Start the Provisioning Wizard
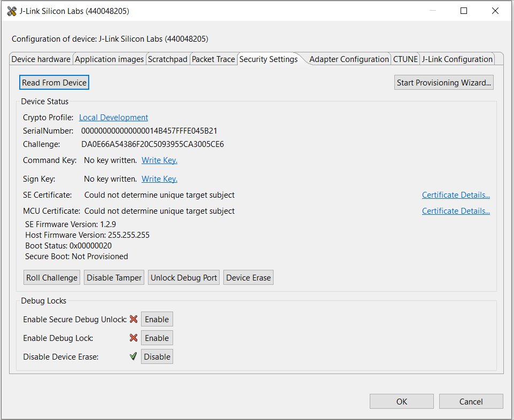Screen dimensions: 514x420 click(443, 82)
